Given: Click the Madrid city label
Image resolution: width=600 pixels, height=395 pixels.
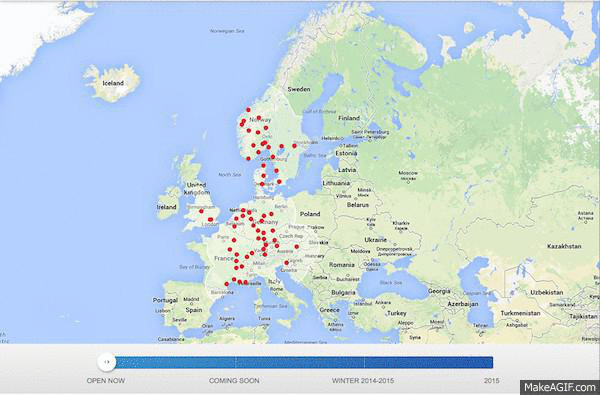Looking at the screenshot, I should [191, 299].
